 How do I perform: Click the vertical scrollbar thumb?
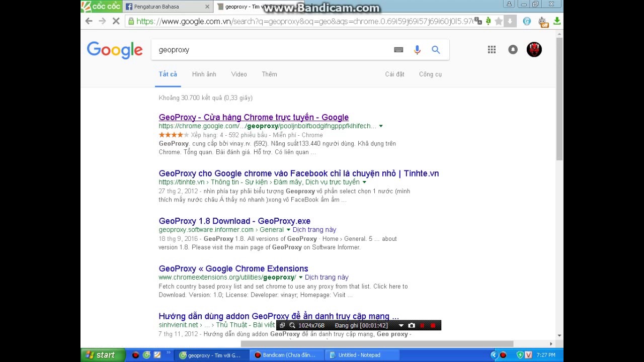click(559, 98)
